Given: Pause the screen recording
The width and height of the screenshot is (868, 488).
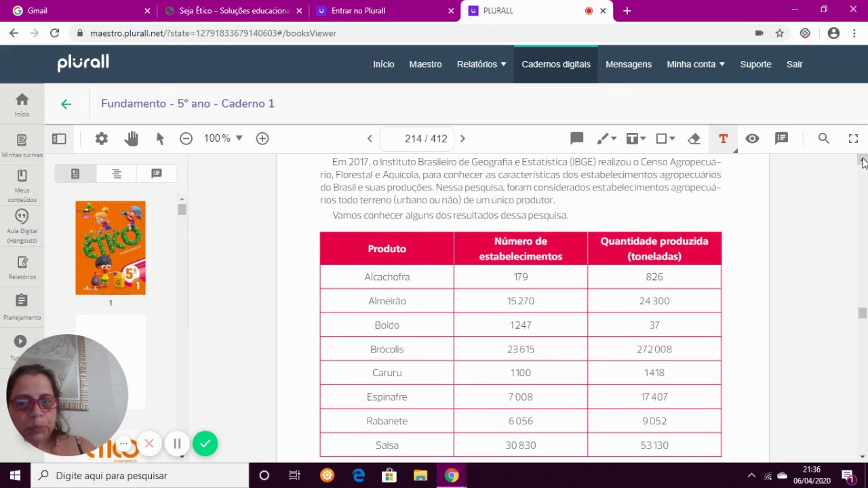Looking at the screenshot, I should (177, 444).
